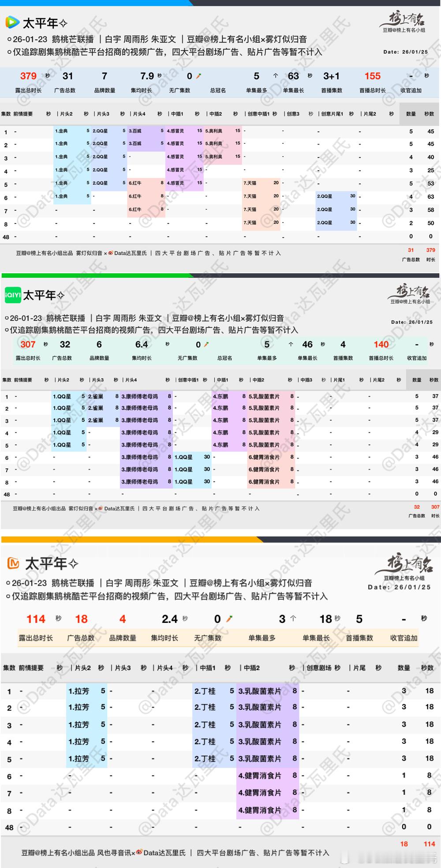Screen dimensions: 441x868
Task: Click the 2.4 集均时长 value
Action: (x=169, y=619)
